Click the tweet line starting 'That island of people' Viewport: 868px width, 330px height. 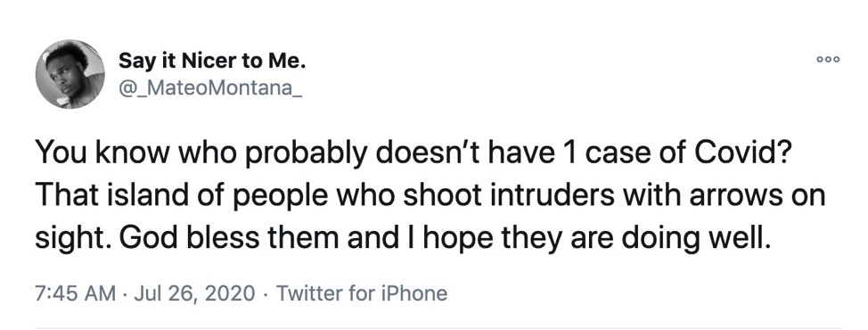[x=430, y=196]
